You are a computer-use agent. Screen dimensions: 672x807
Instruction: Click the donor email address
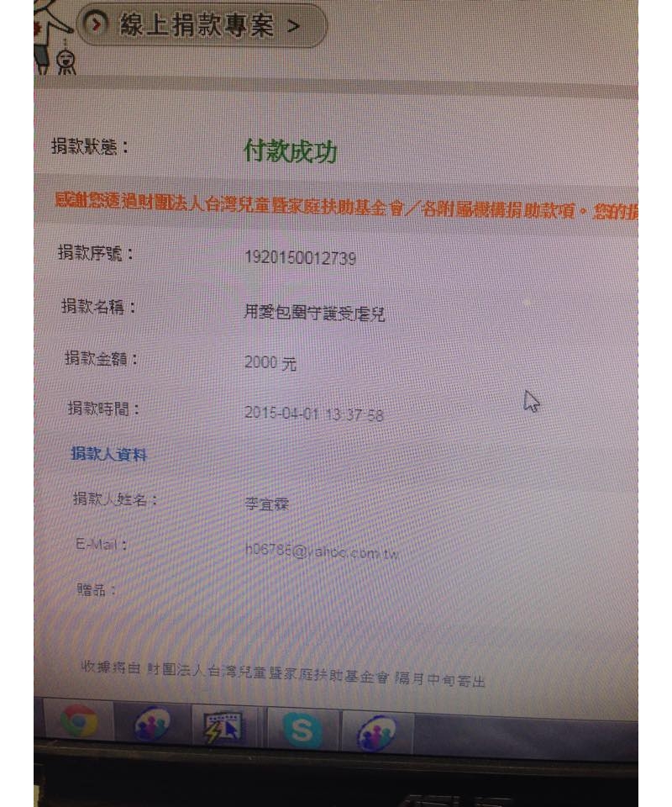(323, 551)
